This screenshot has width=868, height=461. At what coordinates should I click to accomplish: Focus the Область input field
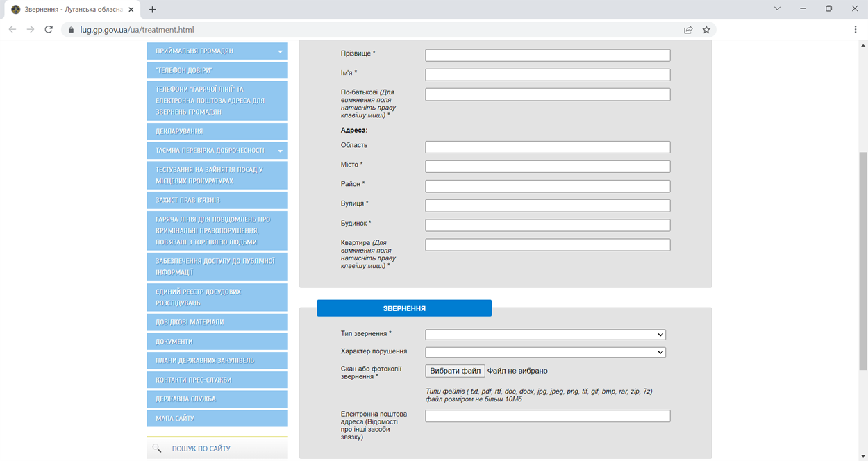point(548,147)
